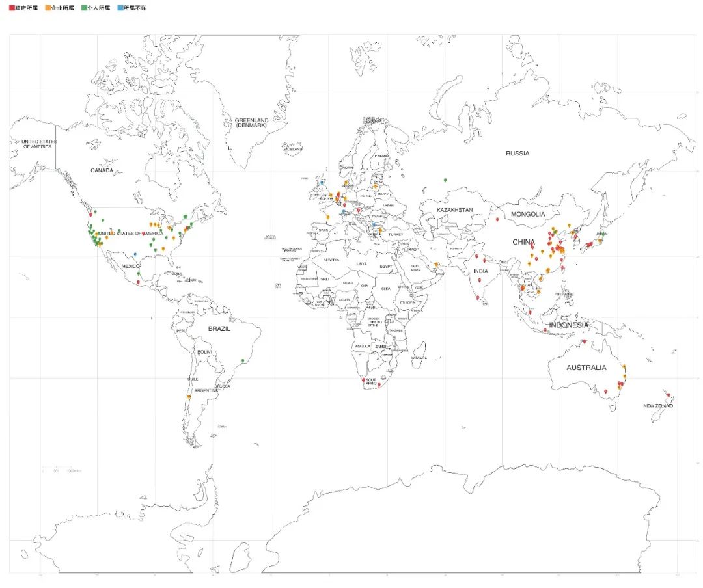This screenshot has width=703, height=588.
Task: Click the AUSTRALIA country label
Action: click(x=586, y=367)
